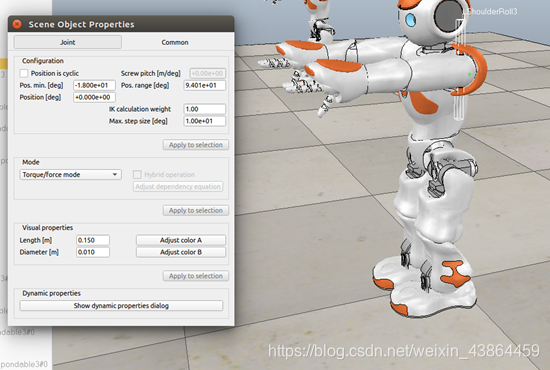Click the Length [m] input field
This screenshot has height=370, width=550.
click(x=93, y=240)
